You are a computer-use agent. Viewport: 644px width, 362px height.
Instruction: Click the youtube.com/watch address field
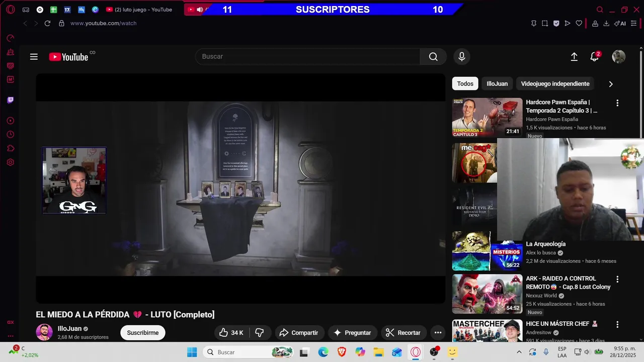tap(103, 23)
